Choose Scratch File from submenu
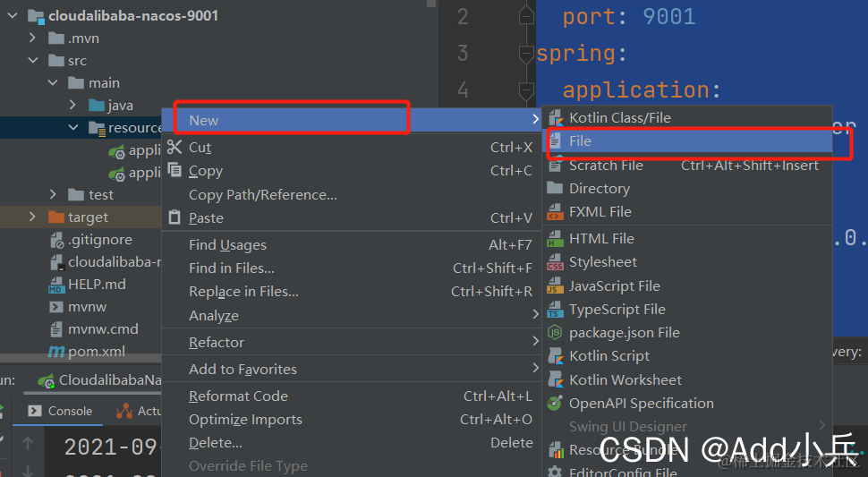This screenshot has width=868, height=477. click(687, 165)
